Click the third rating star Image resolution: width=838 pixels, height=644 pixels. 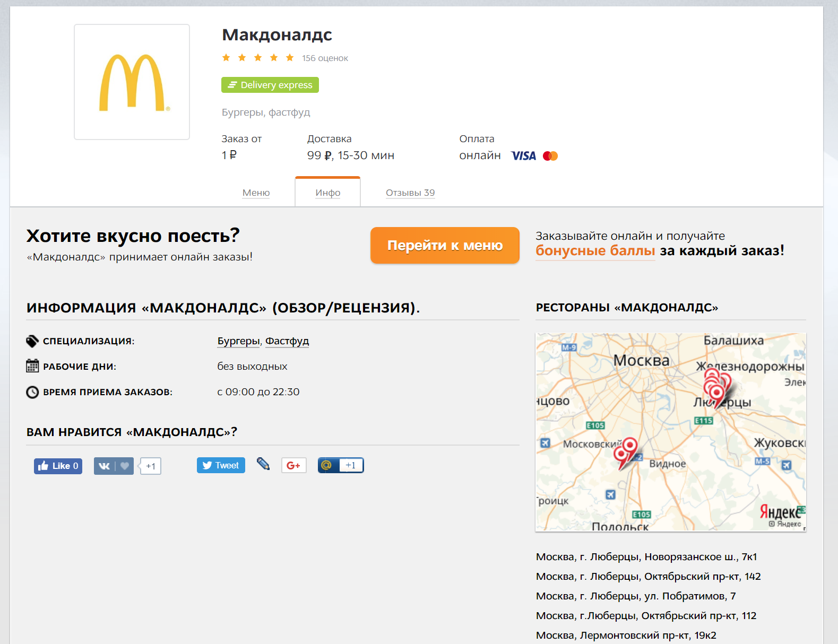pyautogui.click(x=258, y=57)
